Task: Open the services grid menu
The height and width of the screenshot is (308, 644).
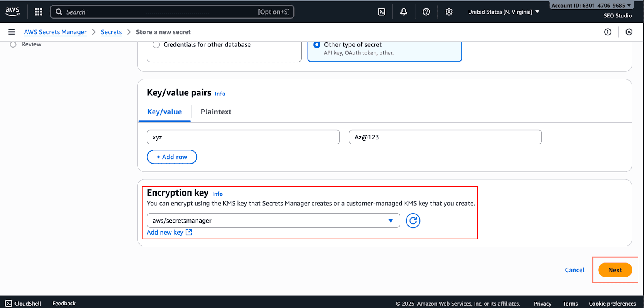Action: pos(39,12)
